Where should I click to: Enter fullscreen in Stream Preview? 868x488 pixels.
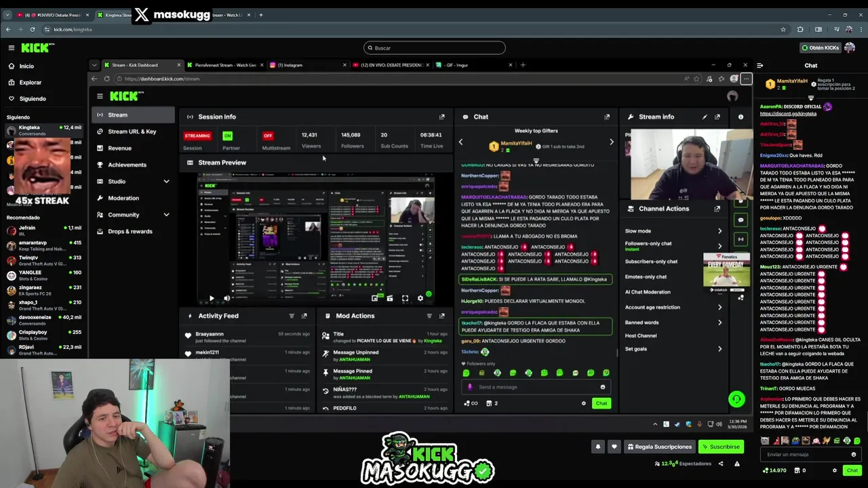405,298
